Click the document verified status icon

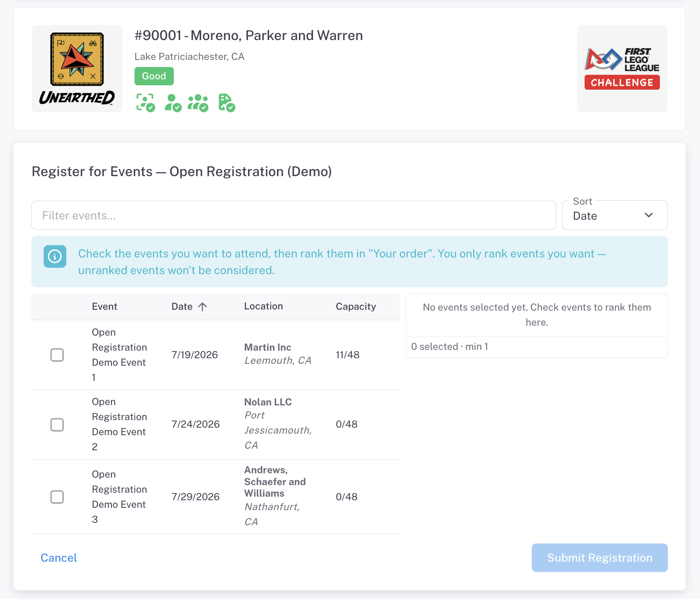(227, 103)
